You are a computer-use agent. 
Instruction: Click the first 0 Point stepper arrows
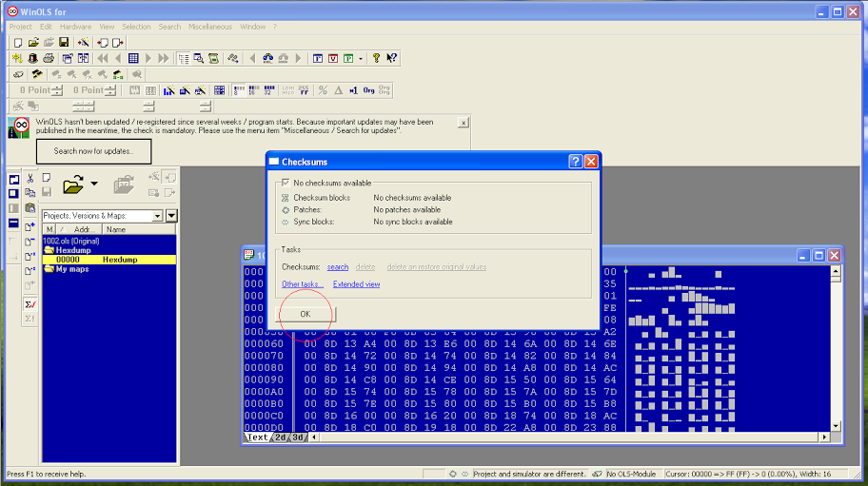point(57,90)
